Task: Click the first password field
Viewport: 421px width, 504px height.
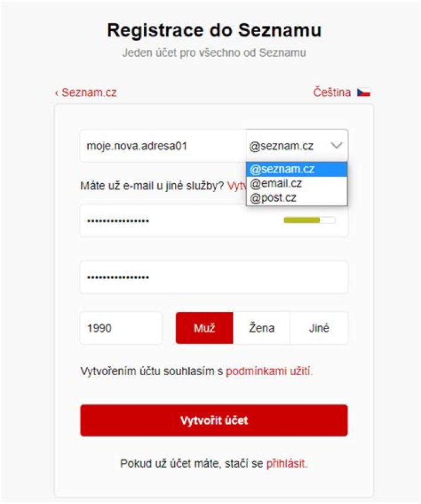Action: (175, 221)
